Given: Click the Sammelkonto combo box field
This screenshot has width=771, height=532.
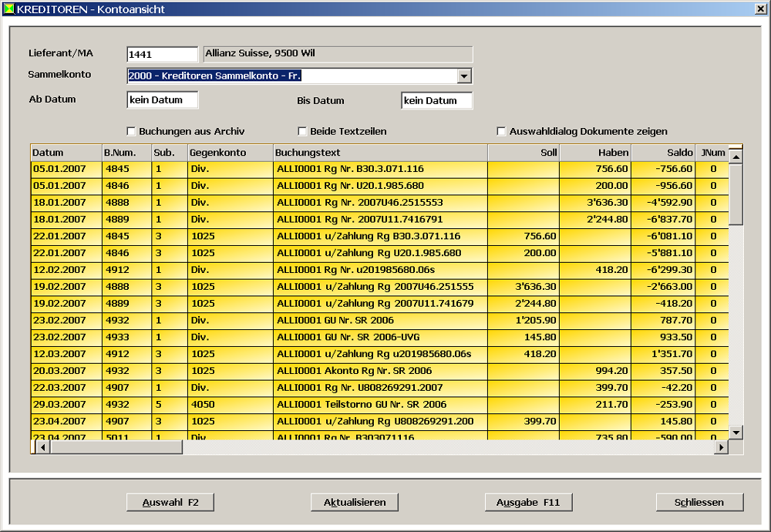Looking at the screenshot, I should click(x=291, y=76).
